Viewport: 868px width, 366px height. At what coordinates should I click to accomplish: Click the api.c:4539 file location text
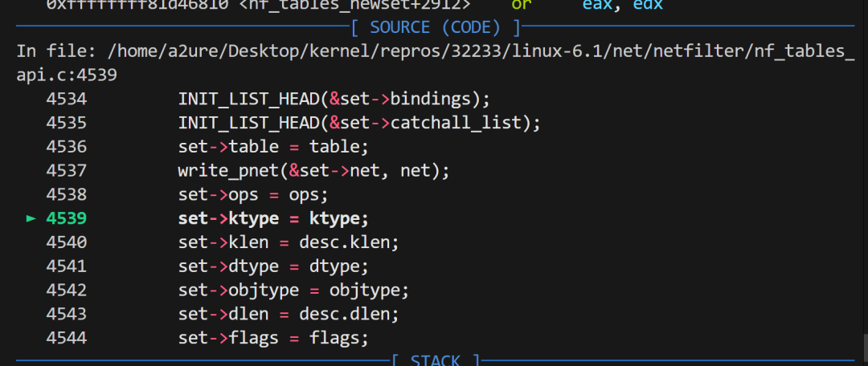coord(68,75)
